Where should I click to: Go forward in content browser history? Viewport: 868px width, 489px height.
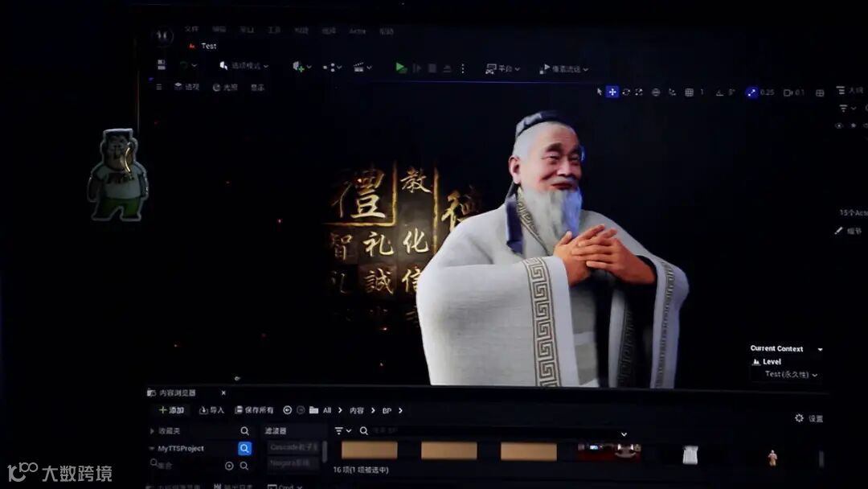click(x=301, y=410)
